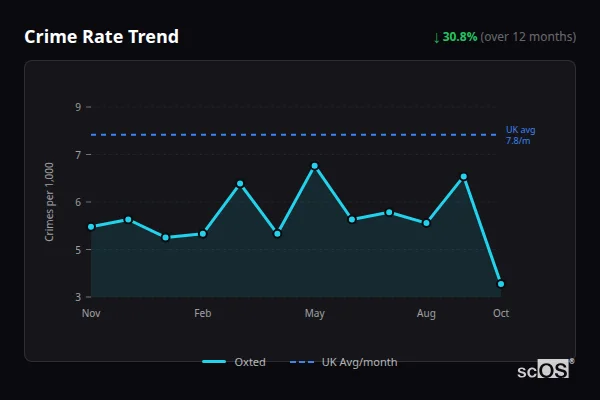
Task: Toggle the Oxted series in the legend
Action: point(234,362)
